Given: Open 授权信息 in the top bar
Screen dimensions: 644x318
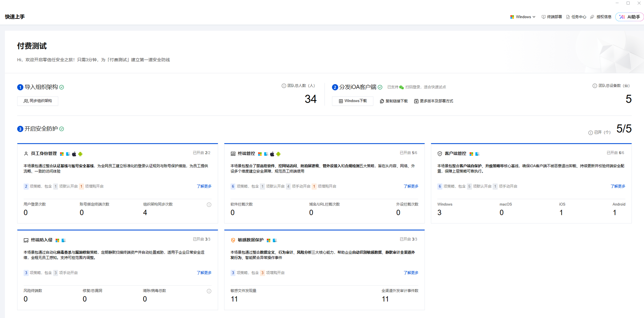Looking at the screenshot, I should pyautogui.click(x=601, y=17).
